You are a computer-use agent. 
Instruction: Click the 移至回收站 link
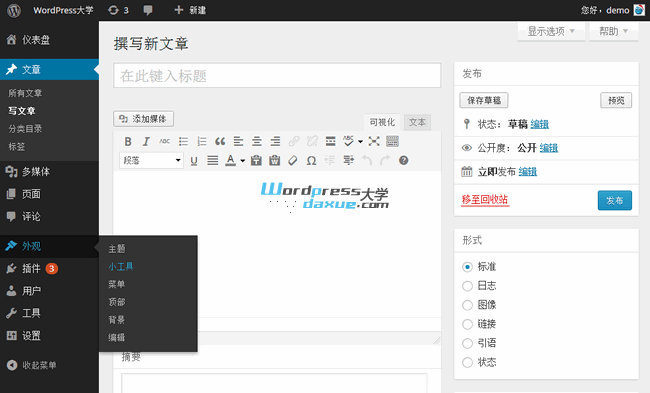tap(485, 200)
